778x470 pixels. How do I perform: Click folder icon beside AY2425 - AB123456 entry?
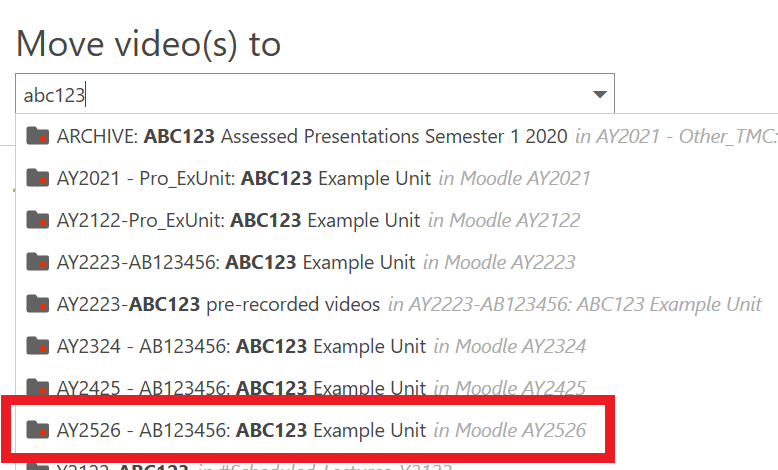pos(38,388)
